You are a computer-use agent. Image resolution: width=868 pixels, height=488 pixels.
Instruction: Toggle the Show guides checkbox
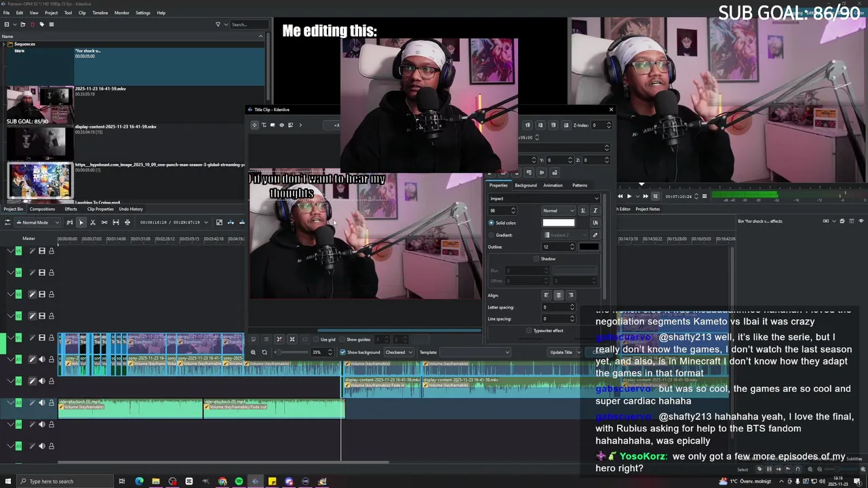342,340
